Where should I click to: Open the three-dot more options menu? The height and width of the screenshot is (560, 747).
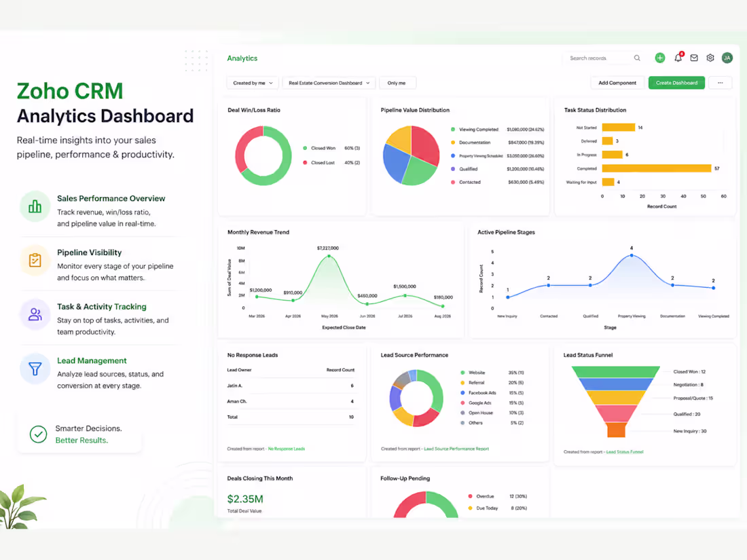point(721,83)
